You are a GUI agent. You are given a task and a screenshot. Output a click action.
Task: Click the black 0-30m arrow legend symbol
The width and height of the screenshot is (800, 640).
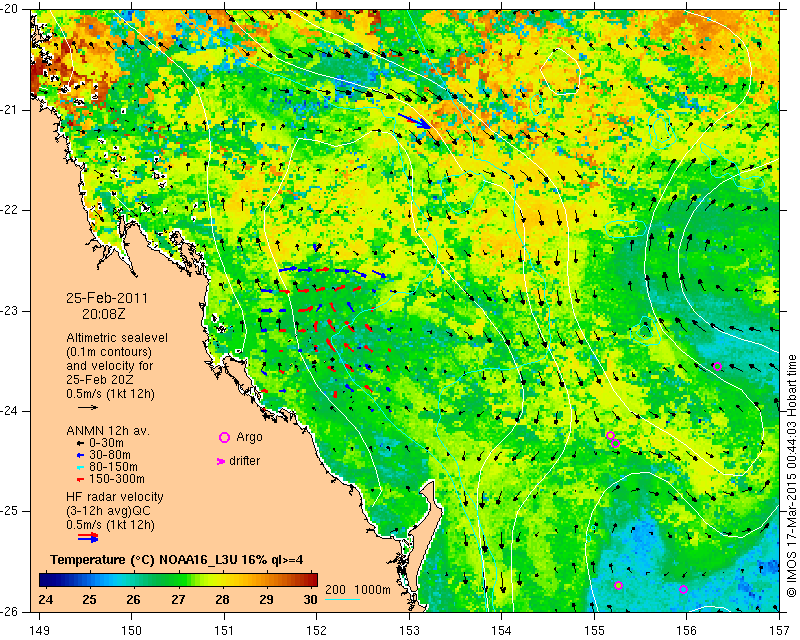[x=80, y=443]
